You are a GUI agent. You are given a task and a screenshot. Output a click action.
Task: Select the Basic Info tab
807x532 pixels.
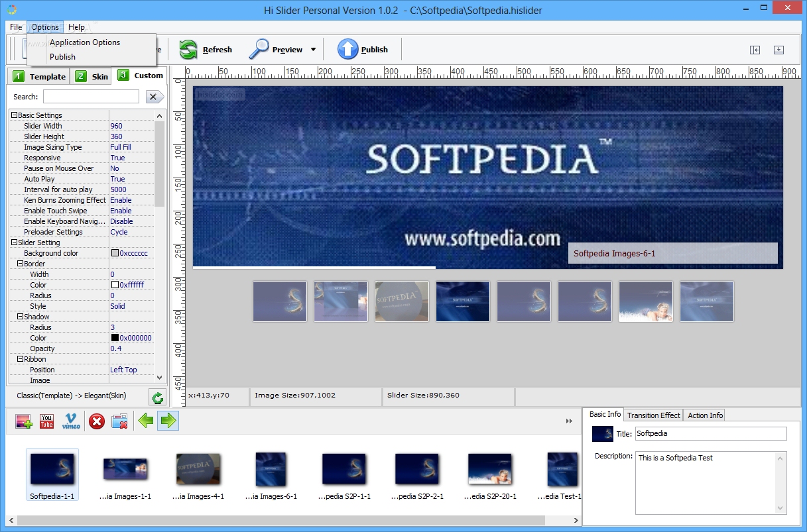[605, 414]
